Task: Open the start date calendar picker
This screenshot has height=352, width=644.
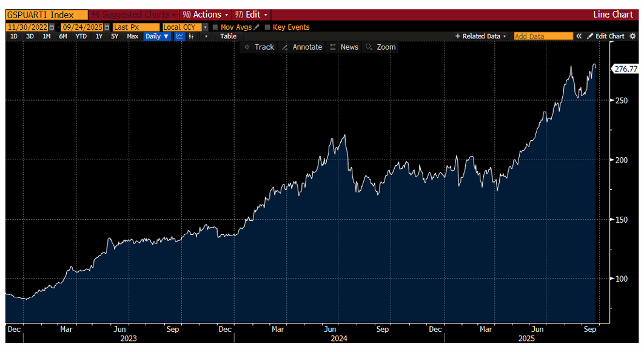Action: (52, 27)
